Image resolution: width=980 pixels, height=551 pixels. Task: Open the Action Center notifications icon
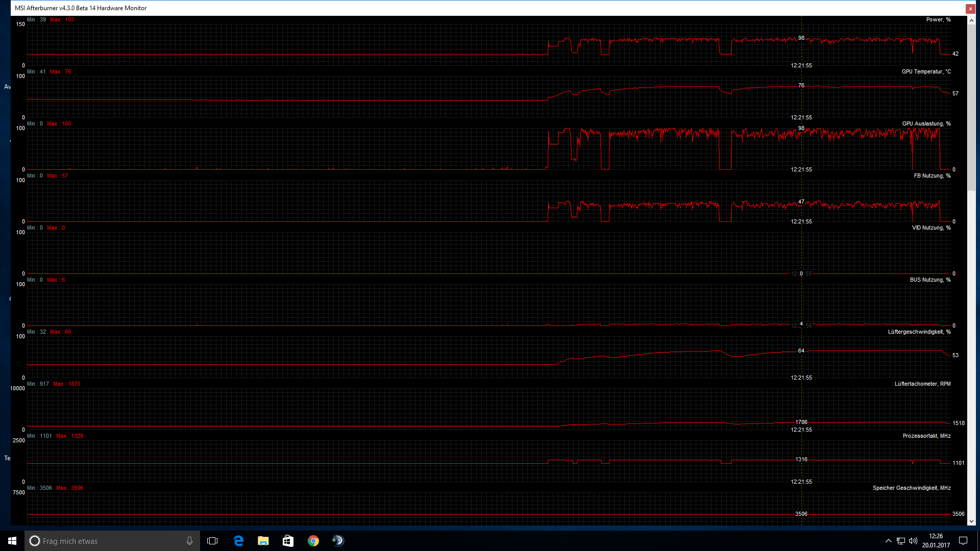[x=963, y=541]
